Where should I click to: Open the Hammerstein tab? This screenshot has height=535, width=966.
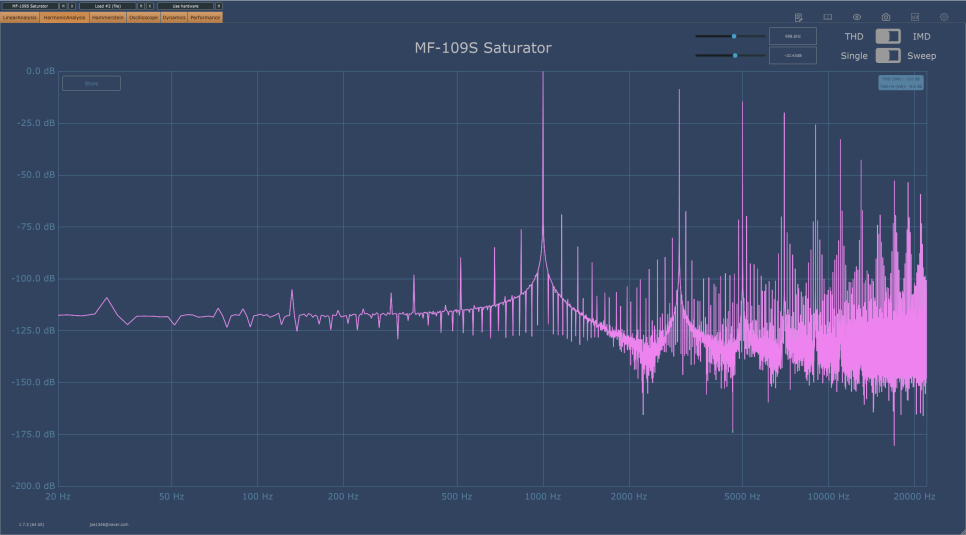108,17
